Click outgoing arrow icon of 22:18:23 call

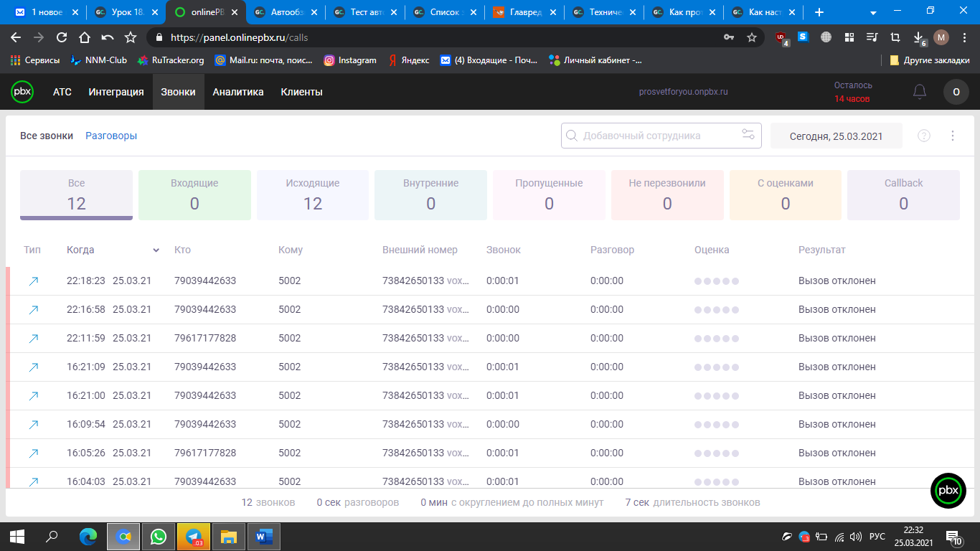pyautogui.click(x=33, y=281)
